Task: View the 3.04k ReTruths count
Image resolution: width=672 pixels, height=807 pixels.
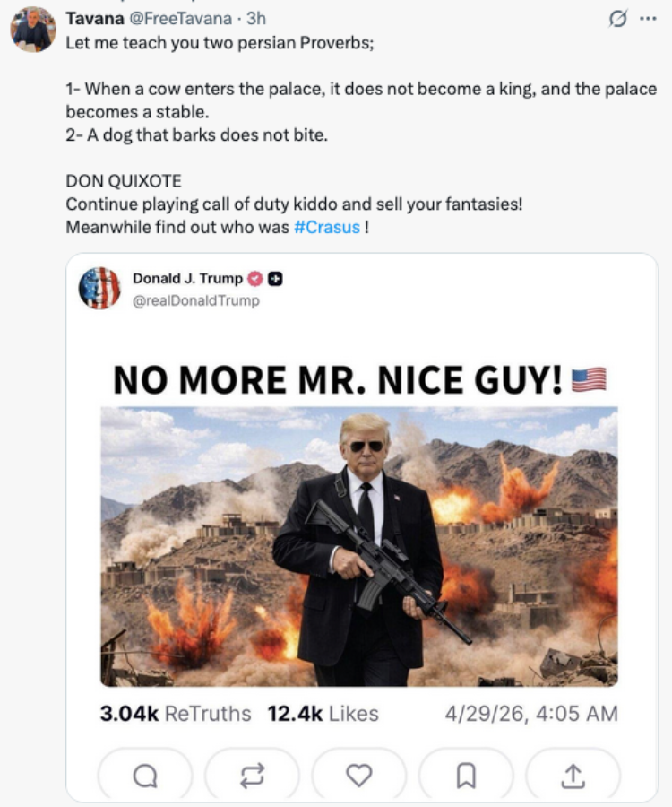Action: (x=176, y=714)
